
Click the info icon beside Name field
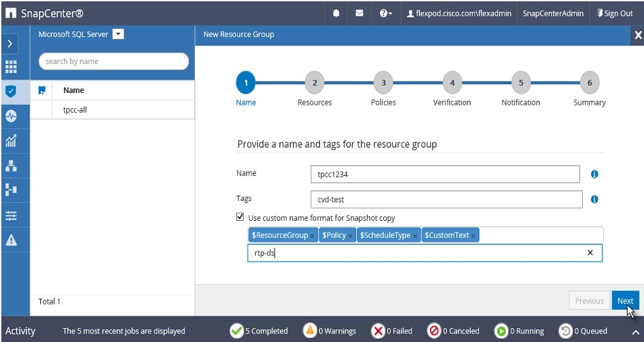click(x=595, y=174)
